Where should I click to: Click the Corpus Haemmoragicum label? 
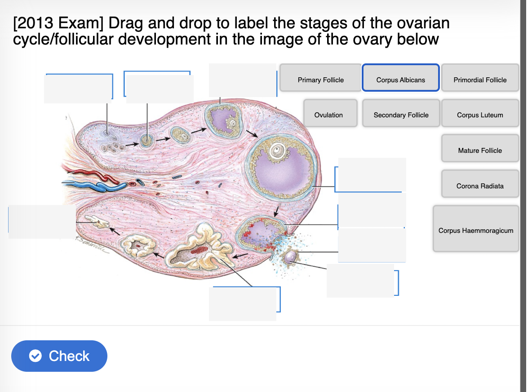coord(476,230)
